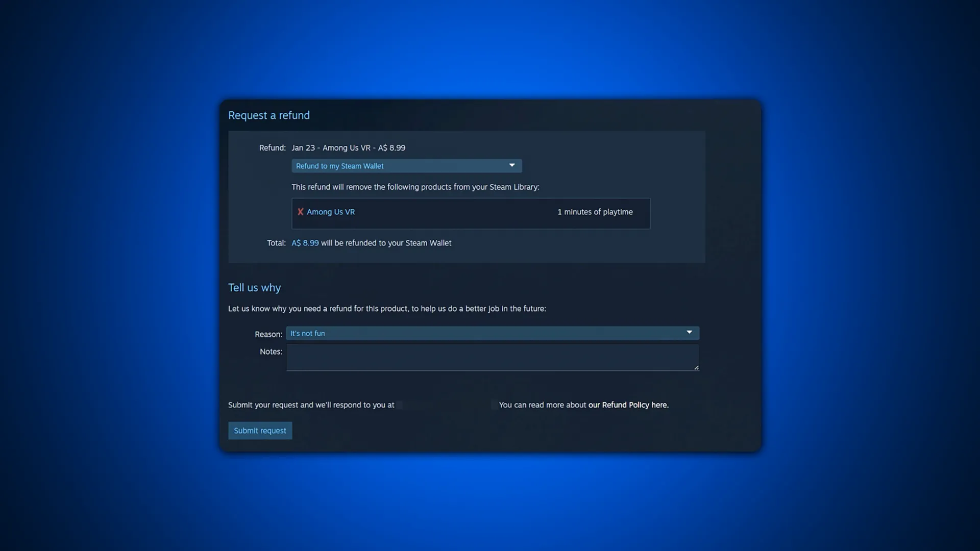Click inside the Notes text field
The height and width of the screenshot is (551, 980).
(x=492, y=357)
